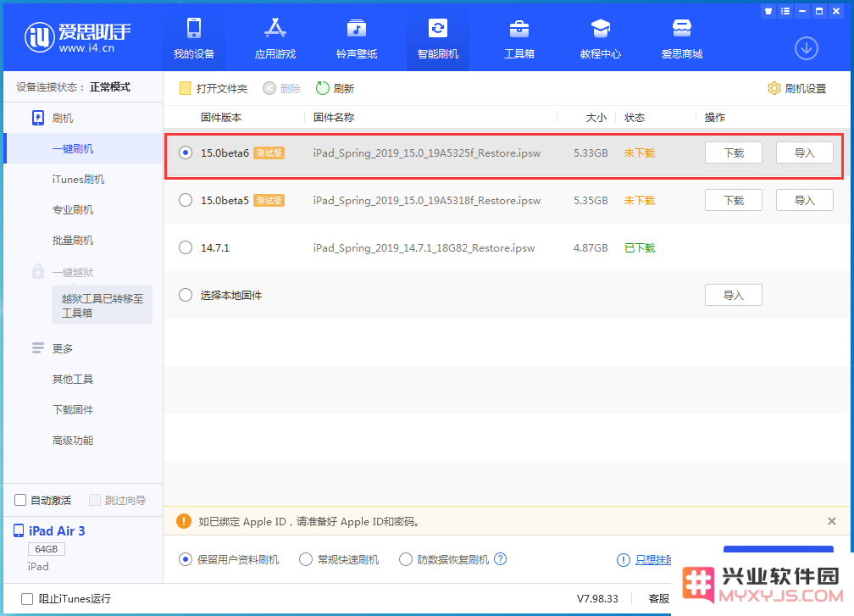854x616 pixels.
Task: Choose 常规快速刷机 option
Action: click(306, 559)
